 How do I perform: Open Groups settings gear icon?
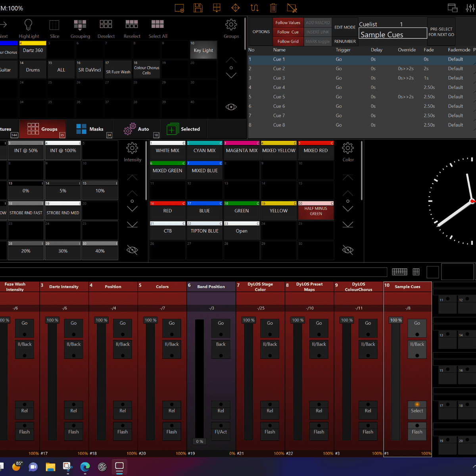231,25
